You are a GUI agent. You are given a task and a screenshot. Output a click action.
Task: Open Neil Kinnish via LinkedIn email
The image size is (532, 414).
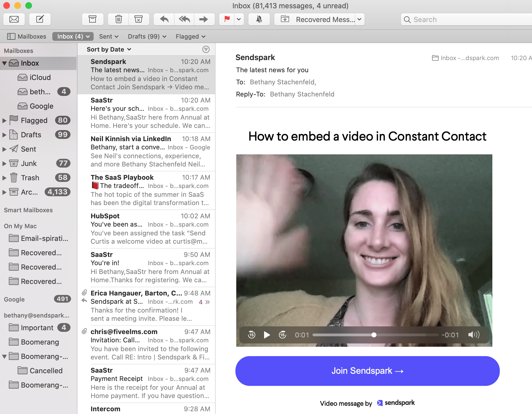pos(146,152)
